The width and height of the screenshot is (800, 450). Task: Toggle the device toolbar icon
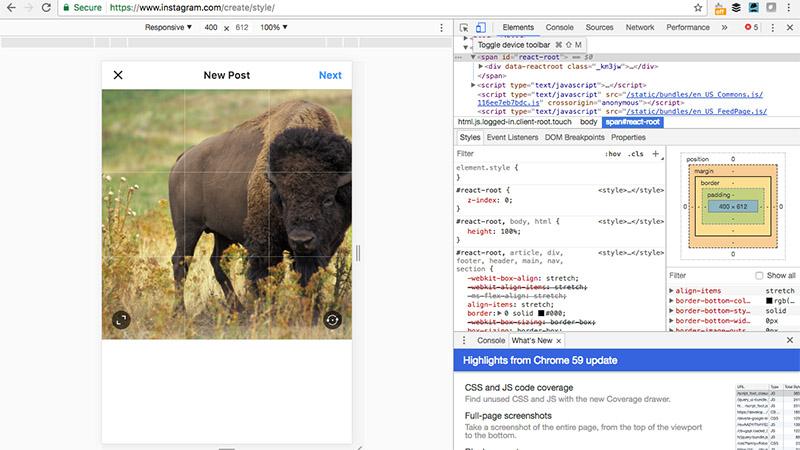pos(481,28)
